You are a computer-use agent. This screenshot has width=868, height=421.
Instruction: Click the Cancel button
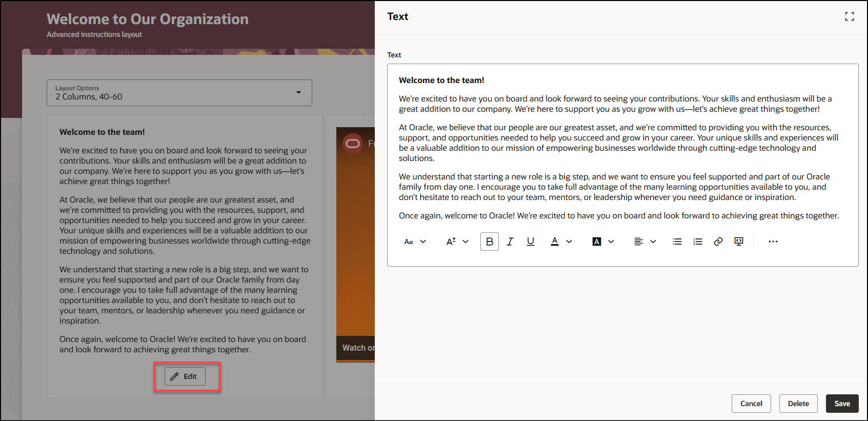point(751,404)
